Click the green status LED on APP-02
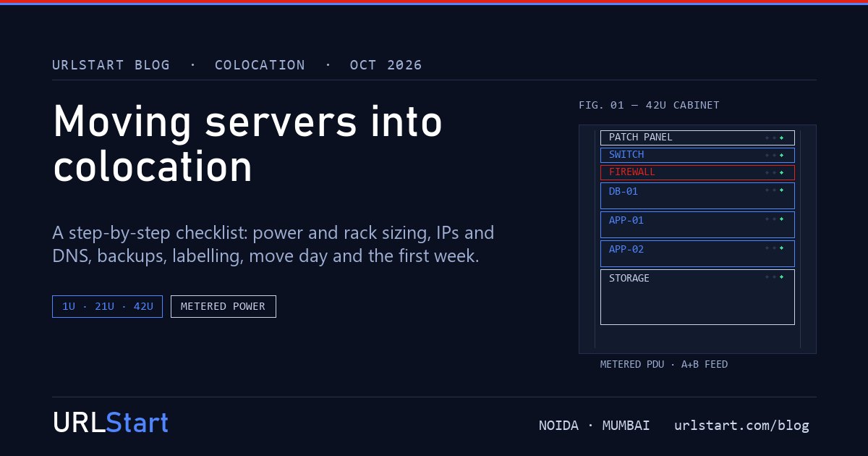Screen dimensions: 868x456 (781, 248)
